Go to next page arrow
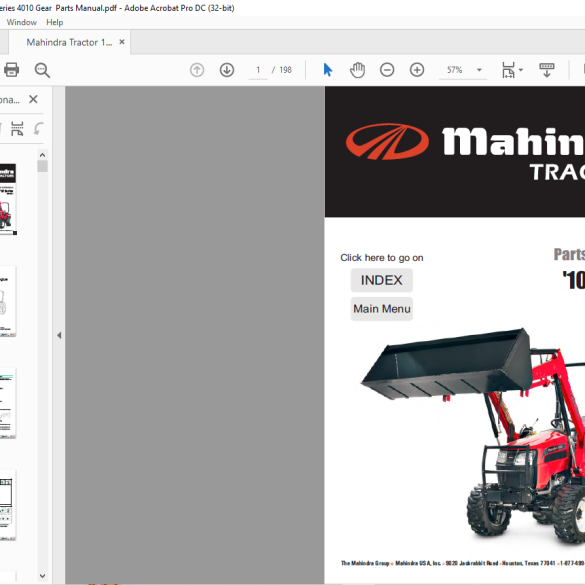Image resolution: width=585 pixels, height=585 pixels. (x=227, y=70)
